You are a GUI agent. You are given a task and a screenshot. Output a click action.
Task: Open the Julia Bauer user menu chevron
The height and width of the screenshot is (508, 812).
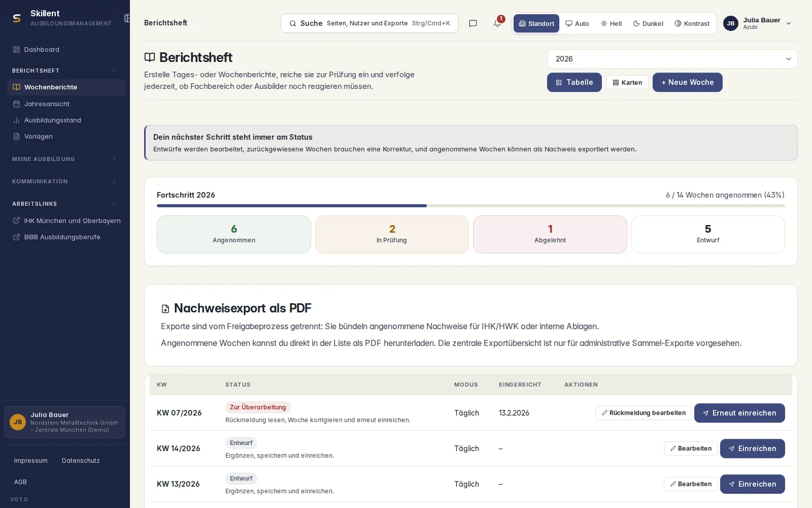(789, 23)
